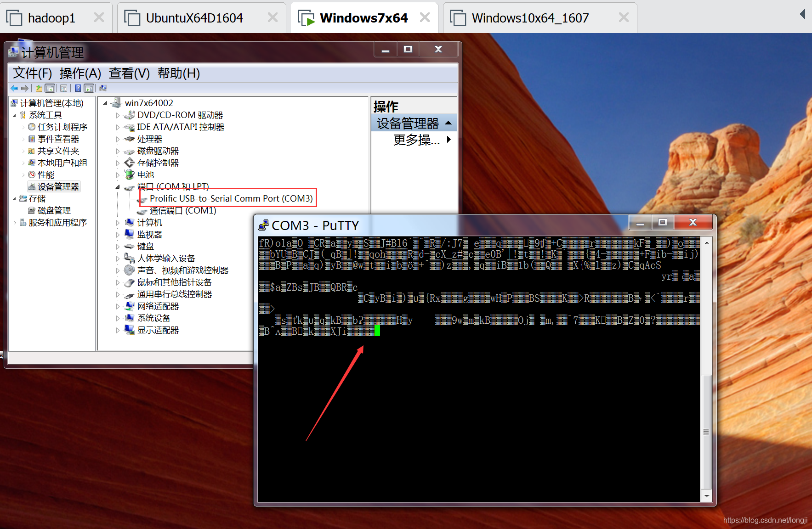
Task: Click the PuTTY scrollbar thumb
Action: [706, 432]
